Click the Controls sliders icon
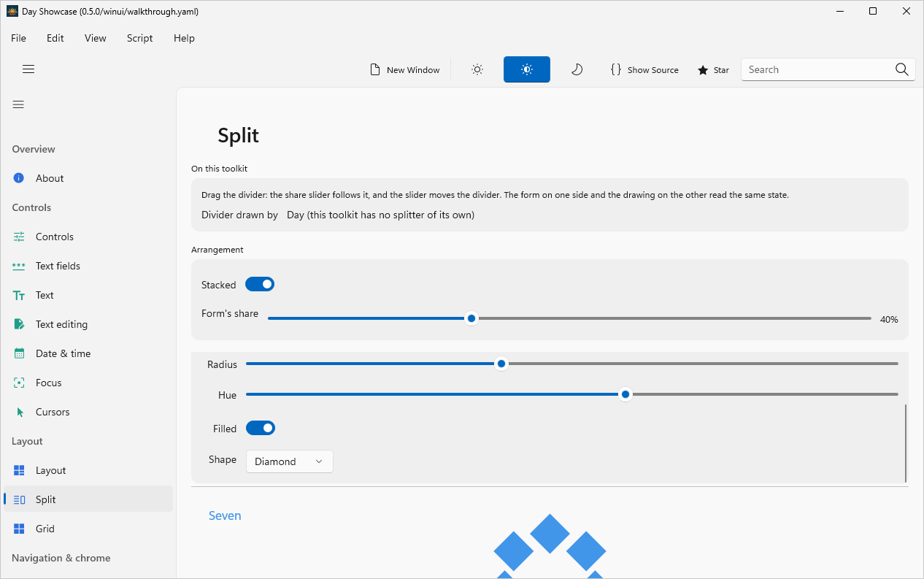The image size is (924, 579). coord(19,237)
